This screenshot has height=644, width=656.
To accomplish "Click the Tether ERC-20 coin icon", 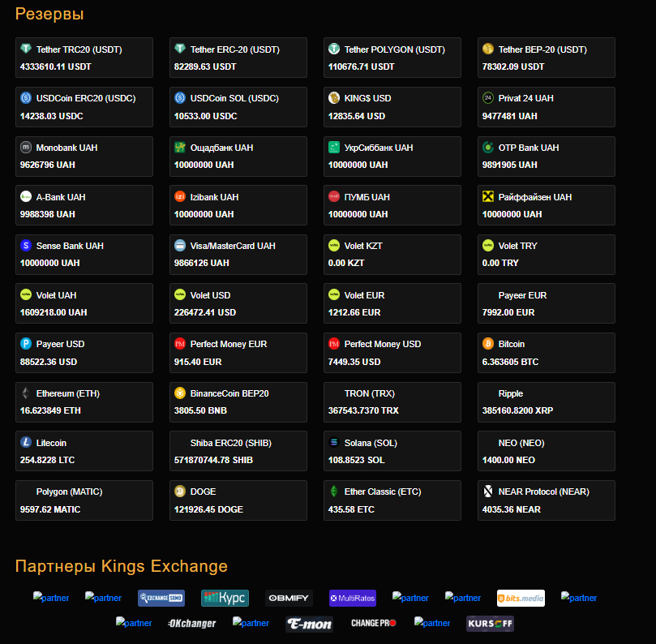I will [180, 49].
